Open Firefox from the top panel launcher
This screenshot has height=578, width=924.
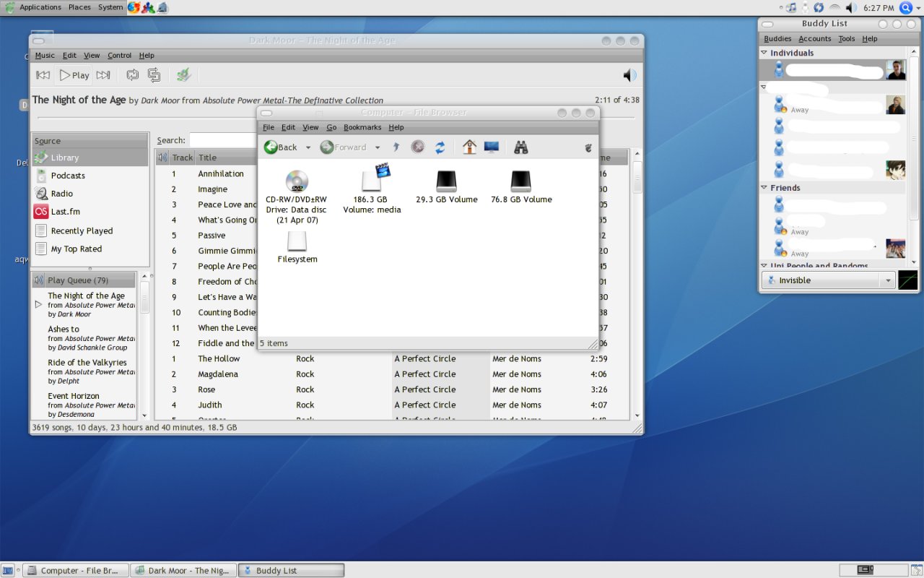[134, 7]
